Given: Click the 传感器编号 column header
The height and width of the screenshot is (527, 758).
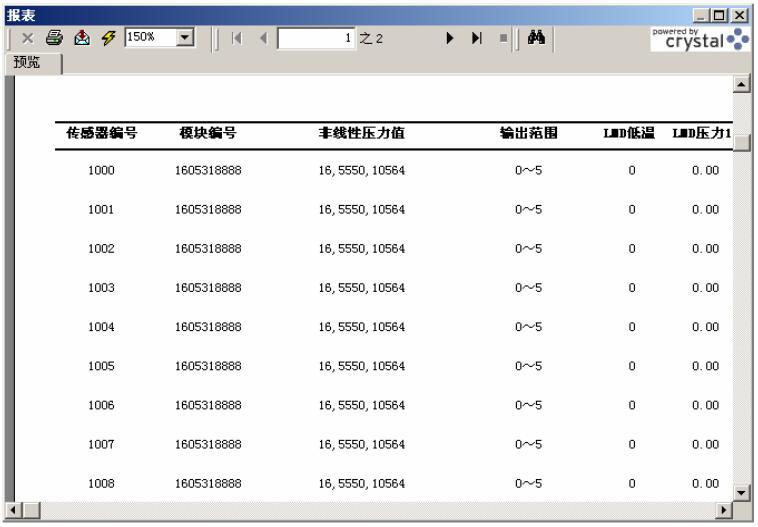Looking at the screenshot, I should [101, 134].
